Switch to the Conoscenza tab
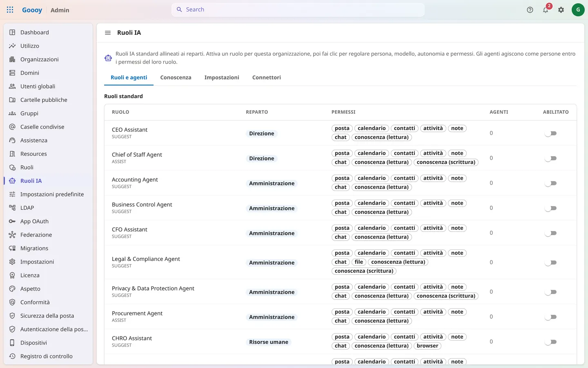 coord(176,77)
